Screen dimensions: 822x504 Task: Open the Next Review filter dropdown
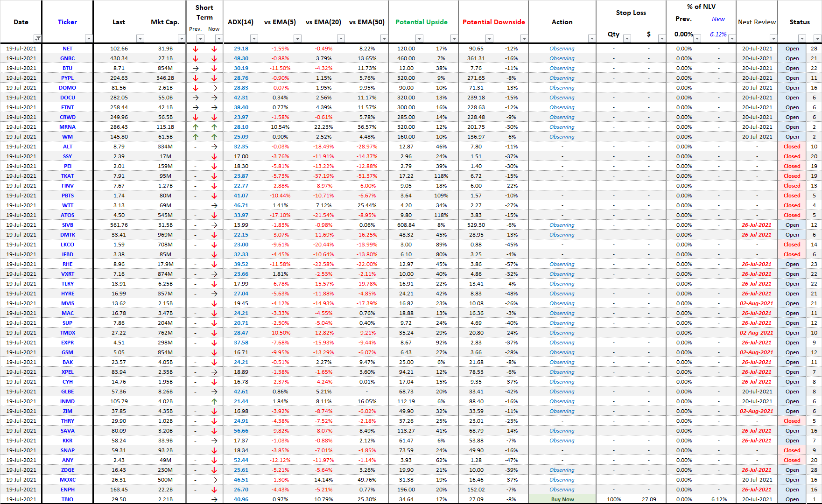click(773, 39)
